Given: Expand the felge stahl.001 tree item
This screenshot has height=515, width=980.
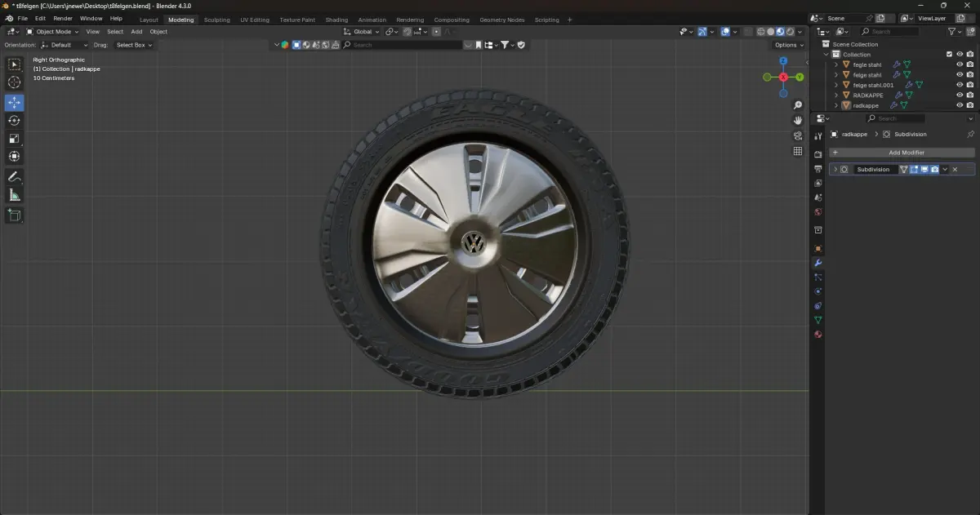Looking at the screenshot, I should pyautogui.click(x=836, y=85).
